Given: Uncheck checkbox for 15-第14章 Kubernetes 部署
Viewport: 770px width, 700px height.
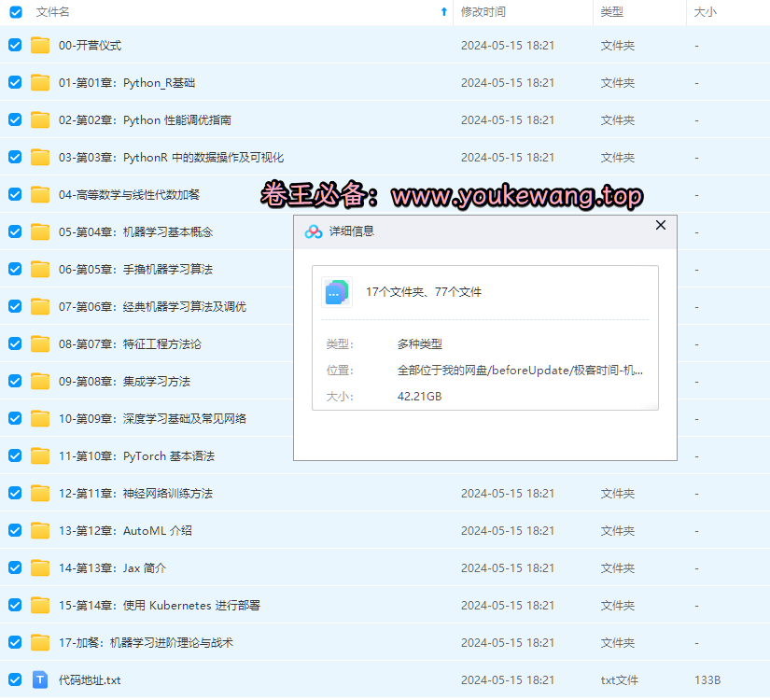Looking at the screenshot, I should (15, 605).
